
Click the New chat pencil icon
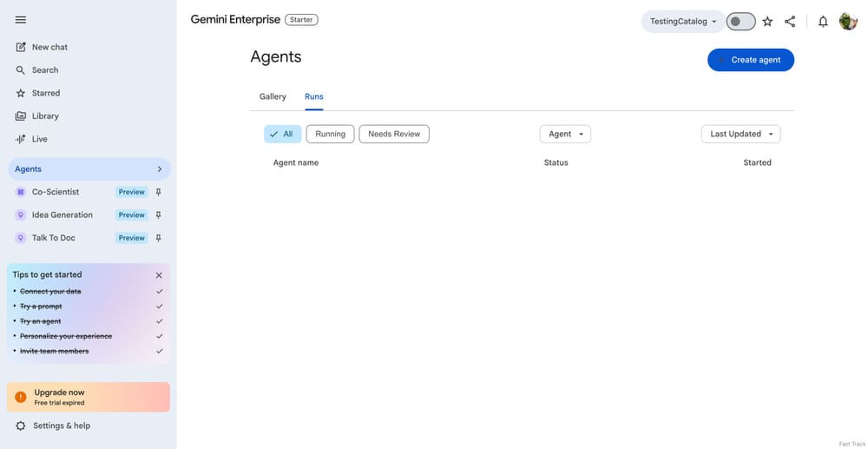coord(21,47)
